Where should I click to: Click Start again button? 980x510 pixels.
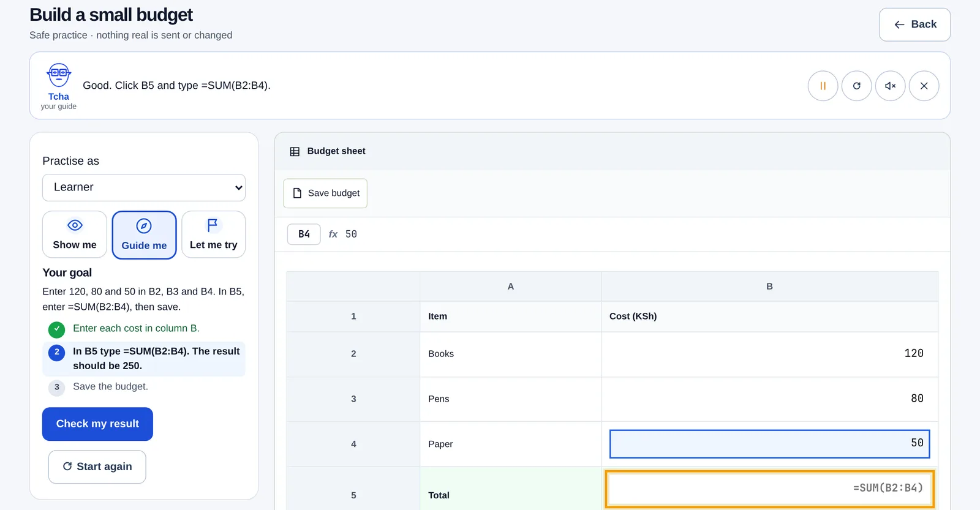[x=97, y=467]
